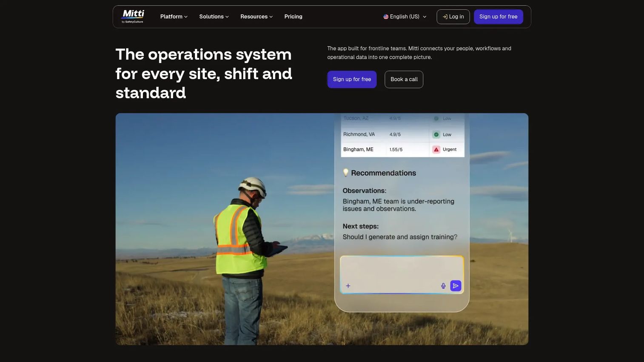Click the purple send arrow icon
644x362 pixels.
pos(456,286)
